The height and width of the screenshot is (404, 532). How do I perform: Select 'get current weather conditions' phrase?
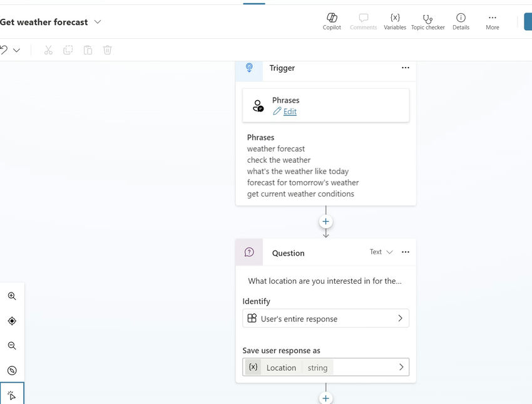click(300, 194)
